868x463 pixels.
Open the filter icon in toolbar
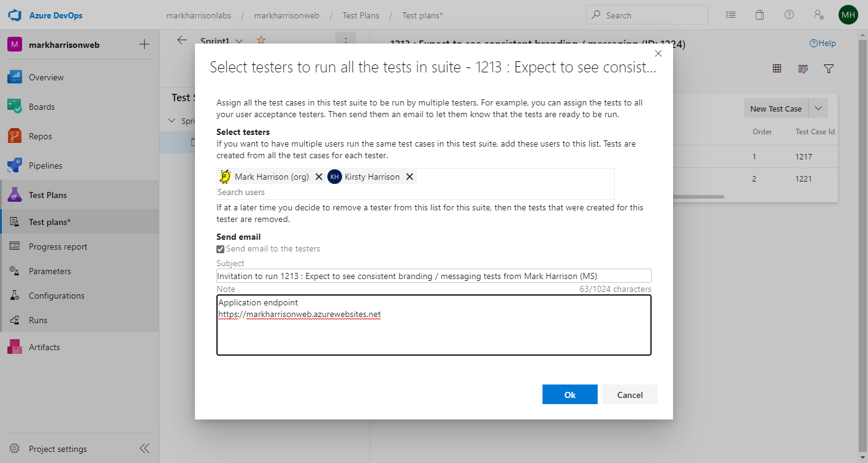pyautogui.click(x=829, y=69)
